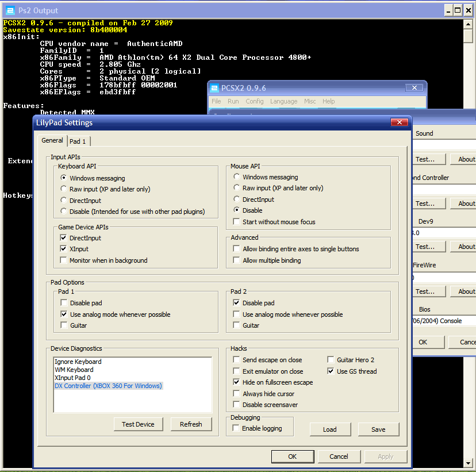Select DX Controller (XBOX 360 For Windows)
The width and height of the screenshot is (476, 472).
pyautogui.click(x=109, y=386)
